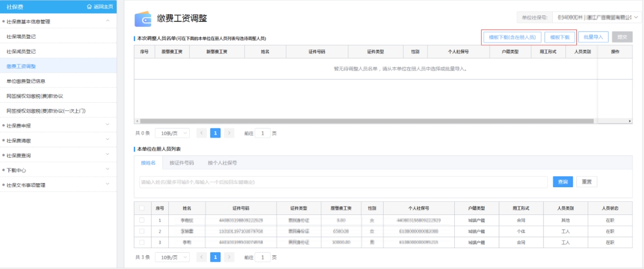
Task: Expand the 社保费申报 sidebar section
Action: coord(58,126)
